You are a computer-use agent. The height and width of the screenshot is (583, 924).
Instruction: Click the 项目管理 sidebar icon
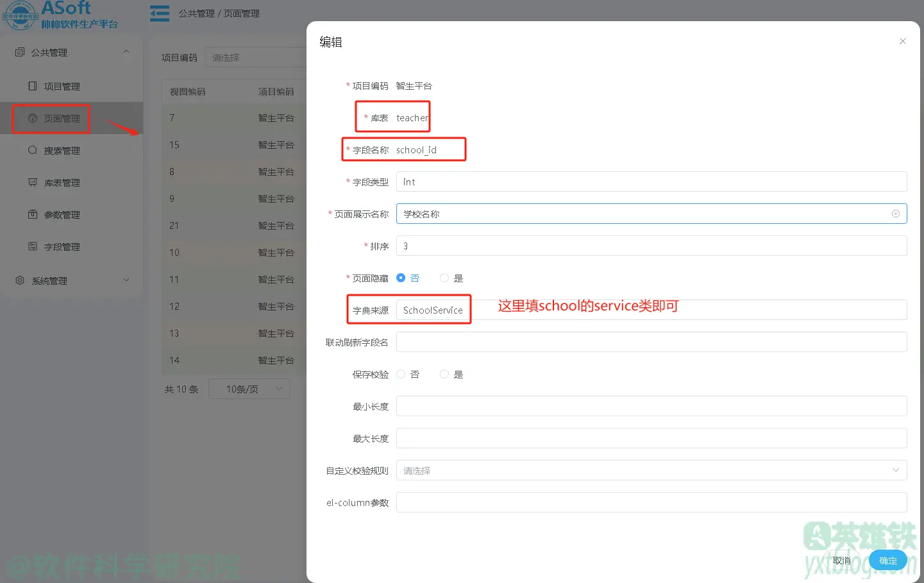[x=33, y=86]
